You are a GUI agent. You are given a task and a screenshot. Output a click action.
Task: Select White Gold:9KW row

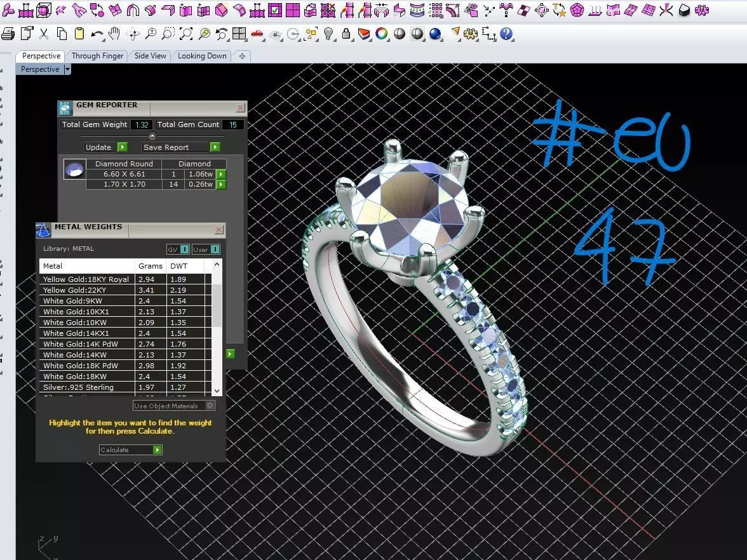point(125,301)
